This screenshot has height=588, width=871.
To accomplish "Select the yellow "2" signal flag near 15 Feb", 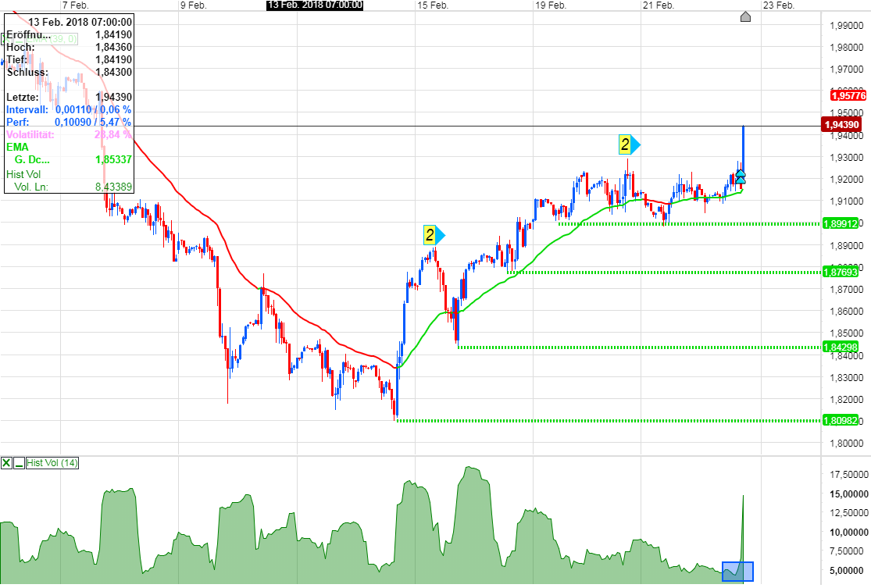I will [x=430, y=233].
